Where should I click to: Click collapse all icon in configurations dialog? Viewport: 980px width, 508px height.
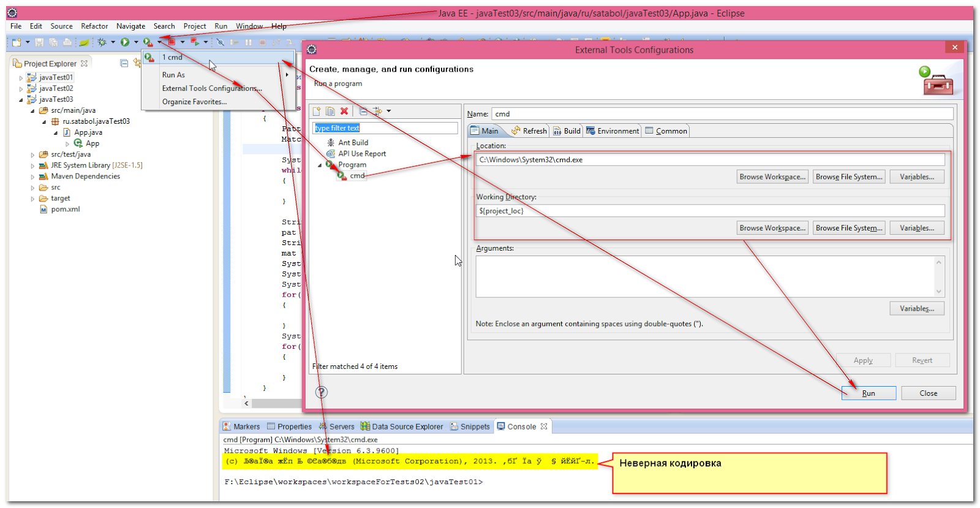(x=363, y=111)
